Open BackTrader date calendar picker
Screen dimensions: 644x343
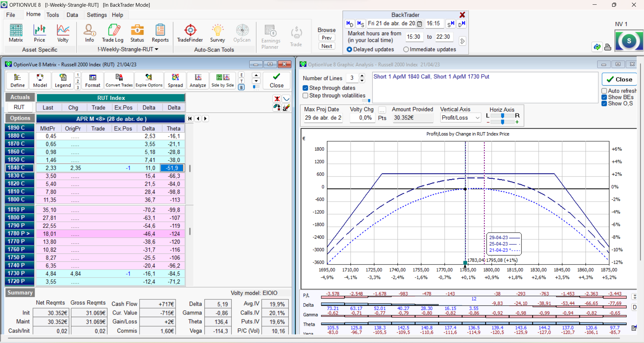coord(419,24)
